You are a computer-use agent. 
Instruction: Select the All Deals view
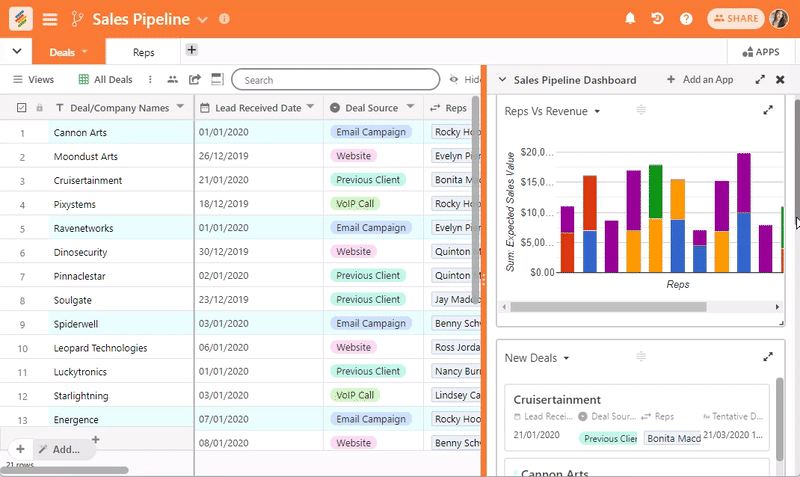[106, 80]
